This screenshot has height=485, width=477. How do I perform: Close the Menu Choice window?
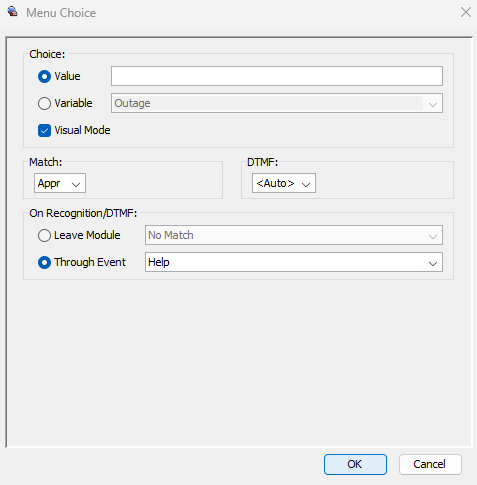(466, 12)
